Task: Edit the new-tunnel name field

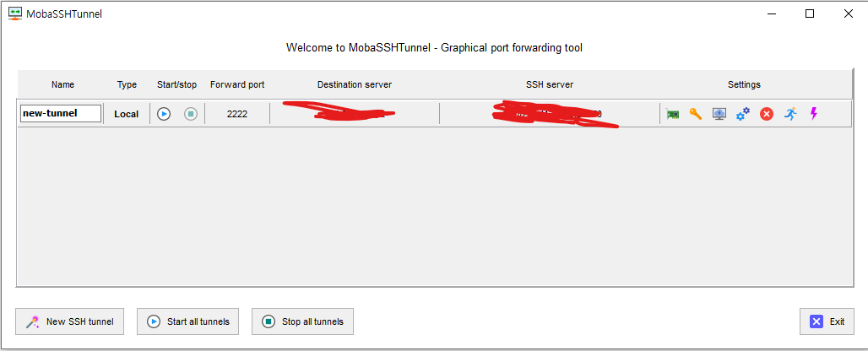Action: (x=61, y=113)
